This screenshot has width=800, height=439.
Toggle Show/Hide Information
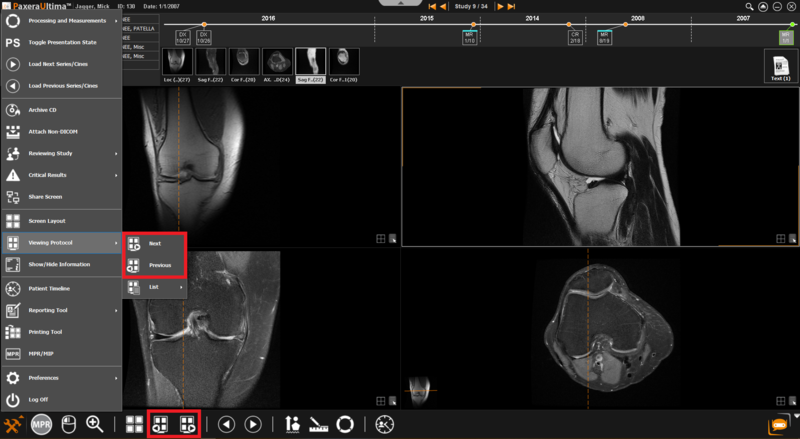coord(60,265)
